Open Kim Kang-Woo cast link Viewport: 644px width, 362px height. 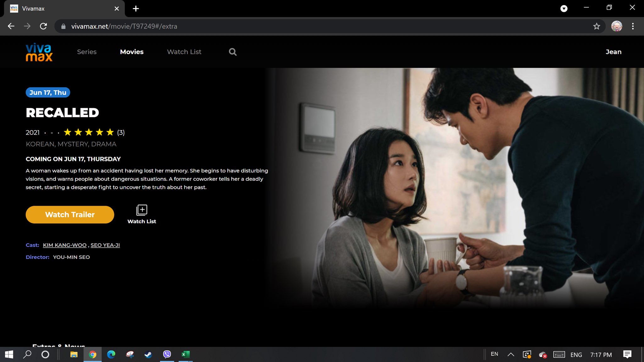click(x=64, y=245)
